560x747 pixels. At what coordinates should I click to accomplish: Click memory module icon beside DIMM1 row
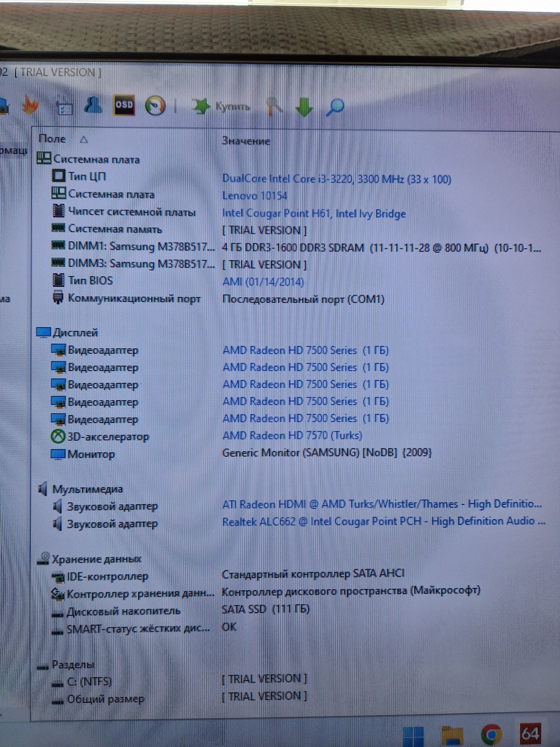pyautogui.click(x=58, y=245)
